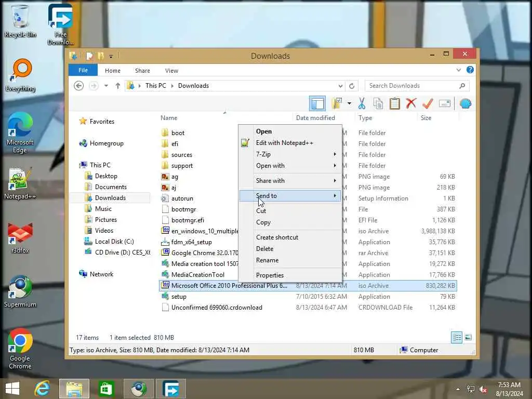Open Music in the navigation tree
This screenshot has height=399, width=532.
103,209
